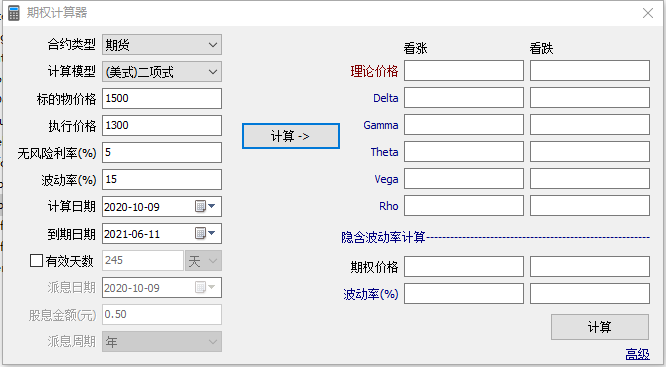This screenshot has width=666, height=367.
Task: Click the 看跌 期权价格 input field
Action: 590,266
